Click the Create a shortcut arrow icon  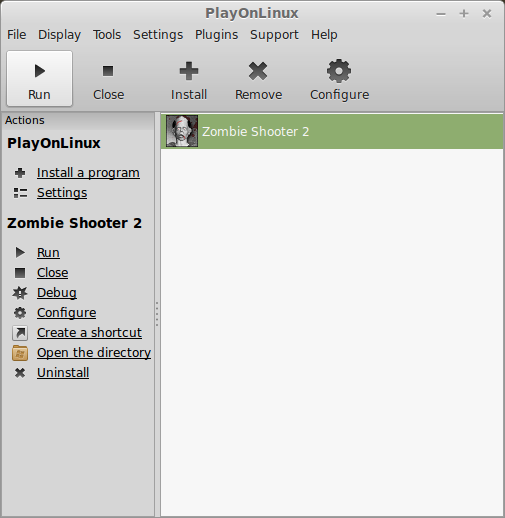[x=20, y=333]
